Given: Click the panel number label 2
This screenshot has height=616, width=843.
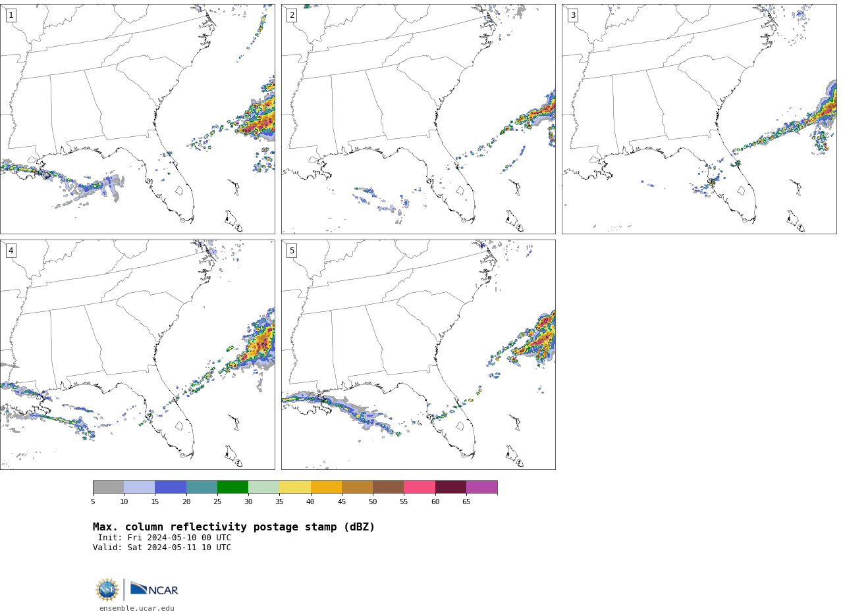Looking at the screenshot, I should pyautogui.click(x=292, y=15).
